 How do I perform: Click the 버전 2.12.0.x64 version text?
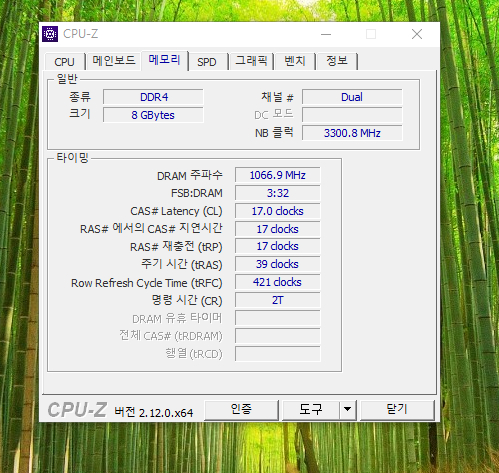[154, 413]
